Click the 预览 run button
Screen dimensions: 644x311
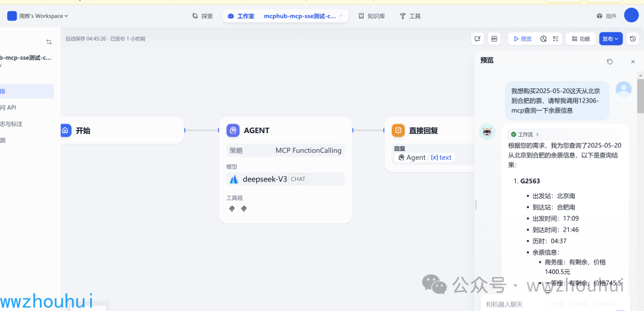pos(523,39)
